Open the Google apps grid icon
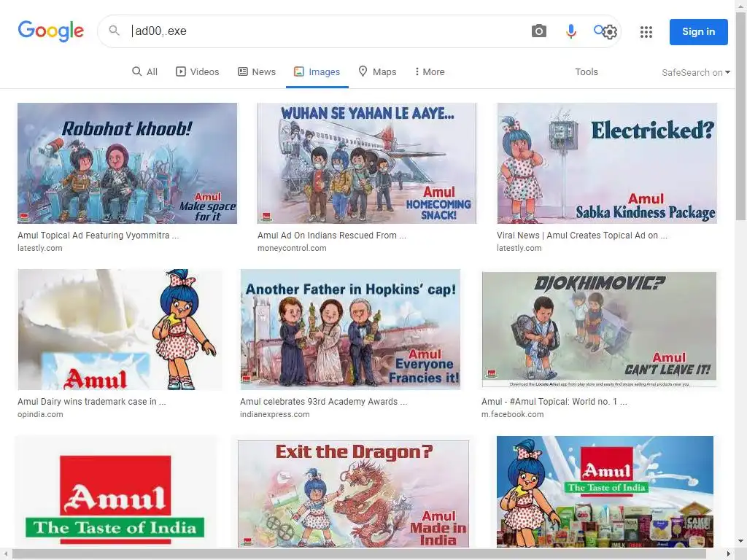747x560 pixels. 646,32
